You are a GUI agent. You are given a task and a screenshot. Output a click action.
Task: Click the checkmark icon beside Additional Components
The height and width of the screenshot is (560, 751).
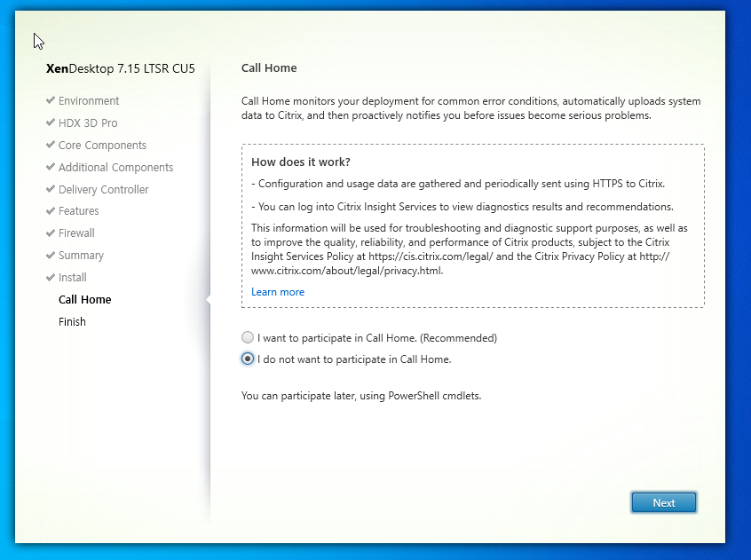point(51,167)
